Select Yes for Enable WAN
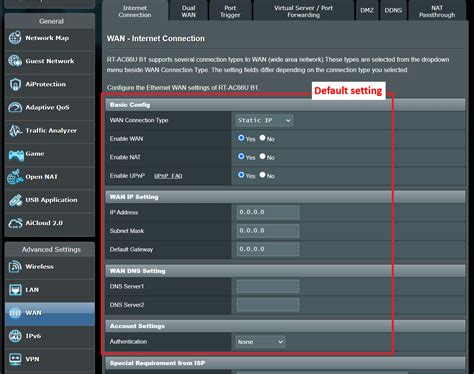The height and width of the screenshot is (374, 474). [241, 138]
